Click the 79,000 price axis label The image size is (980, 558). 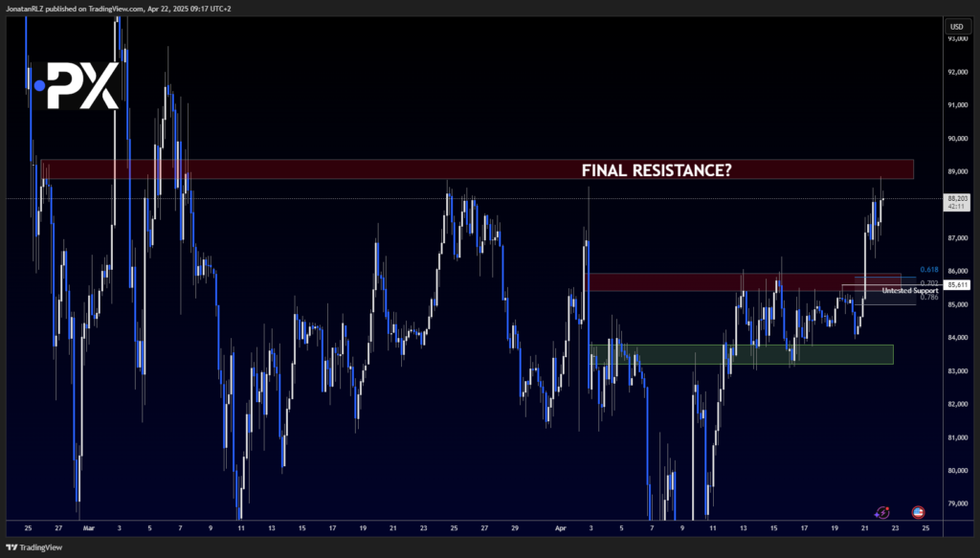(957, 503)
